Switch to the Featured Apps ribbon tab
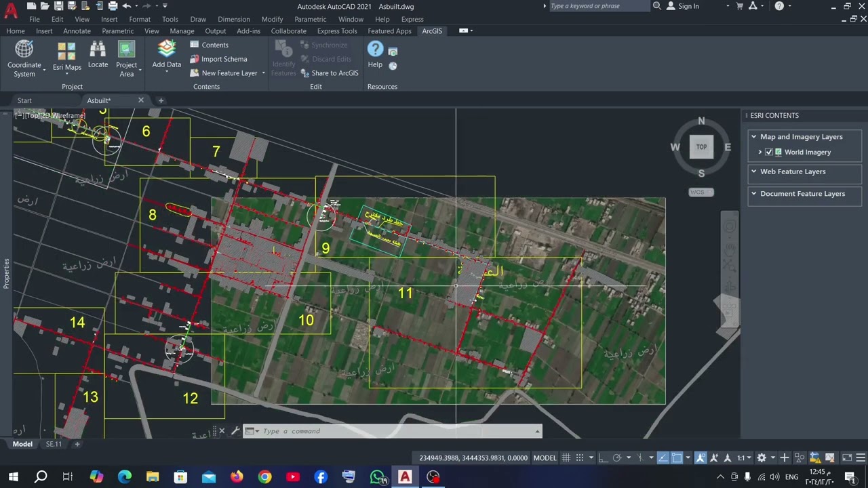The image size is (868, 488). coord(389,31)
